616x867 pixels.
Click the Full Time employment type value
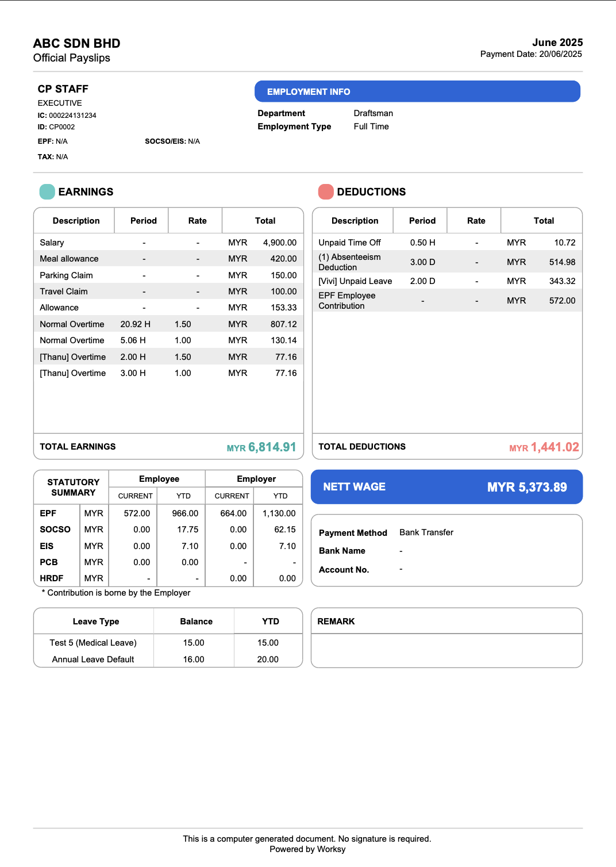[x=371, y=126]
